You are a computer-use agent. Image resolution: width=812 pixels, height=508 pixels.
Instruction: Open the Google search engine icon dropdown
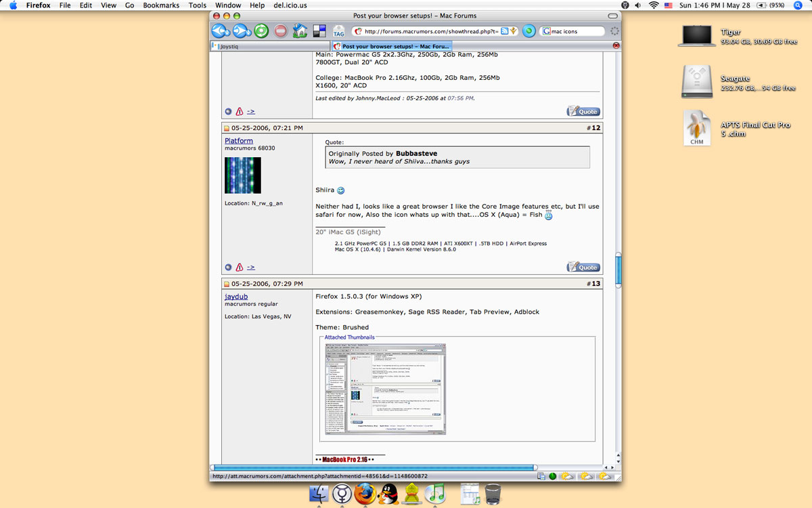(x=546, y=31)
